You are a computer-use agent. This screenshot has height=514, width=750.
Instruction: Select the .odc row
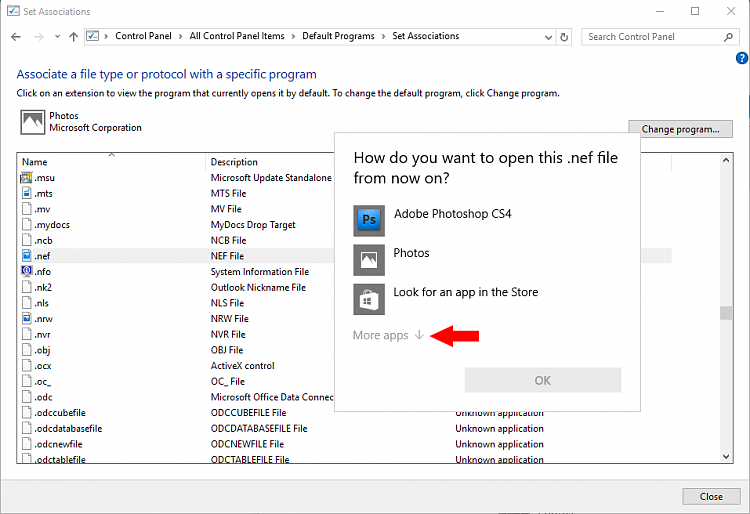176,397
